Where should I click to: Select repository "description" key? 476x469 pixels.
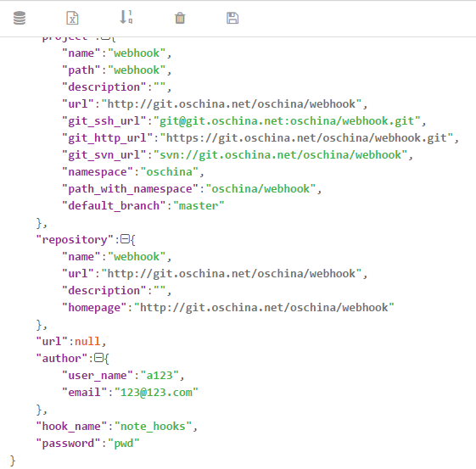tap(104, 291)
